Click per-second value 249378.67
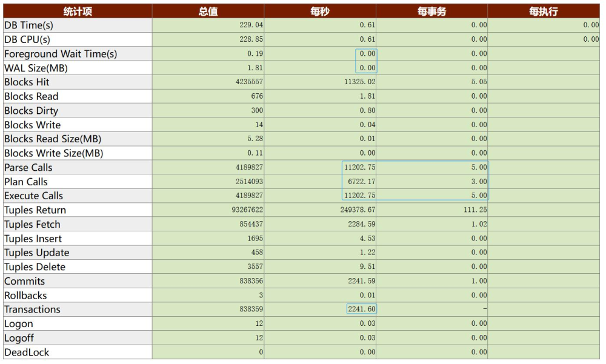606x364 pixels. (x=358, y=210)
